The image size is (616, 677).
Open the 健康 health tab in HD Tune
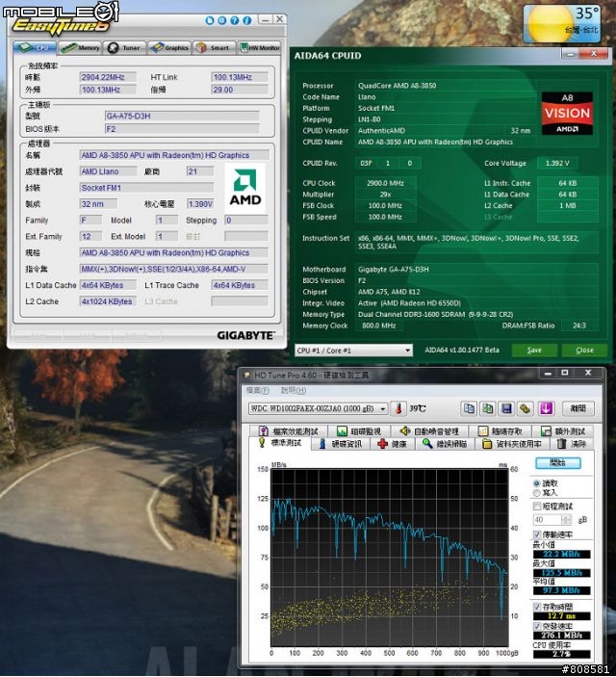(x=393, y=444)
